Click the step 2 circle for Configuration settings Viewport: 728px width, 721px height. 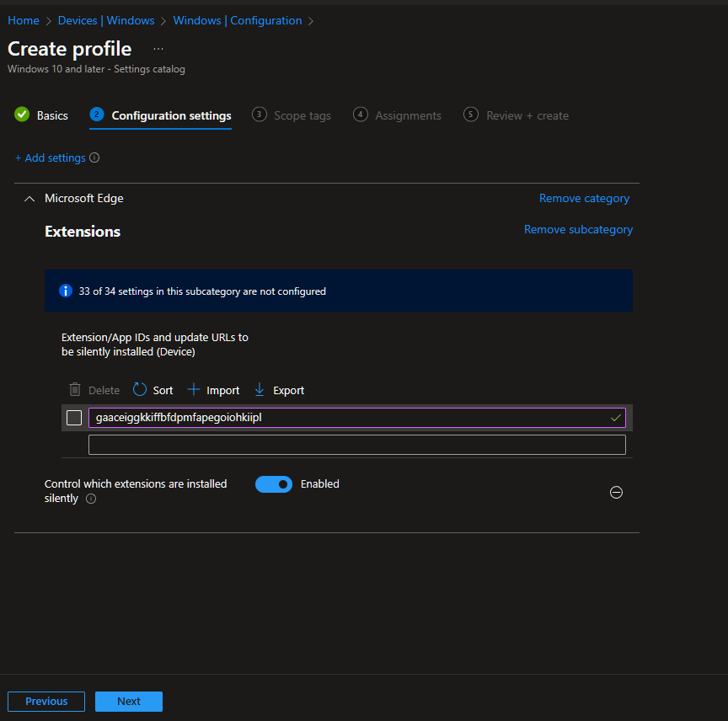pyautogui.click(x=97, y=115)
